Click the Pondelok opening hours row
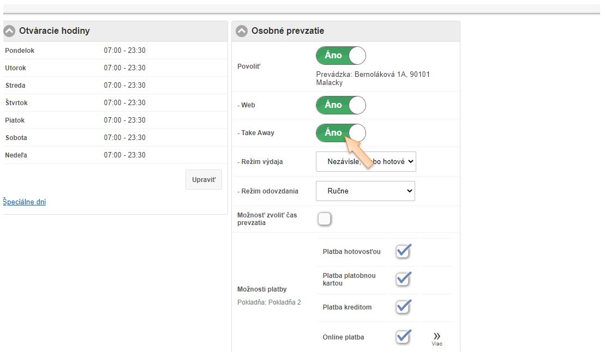 (115, 51)
